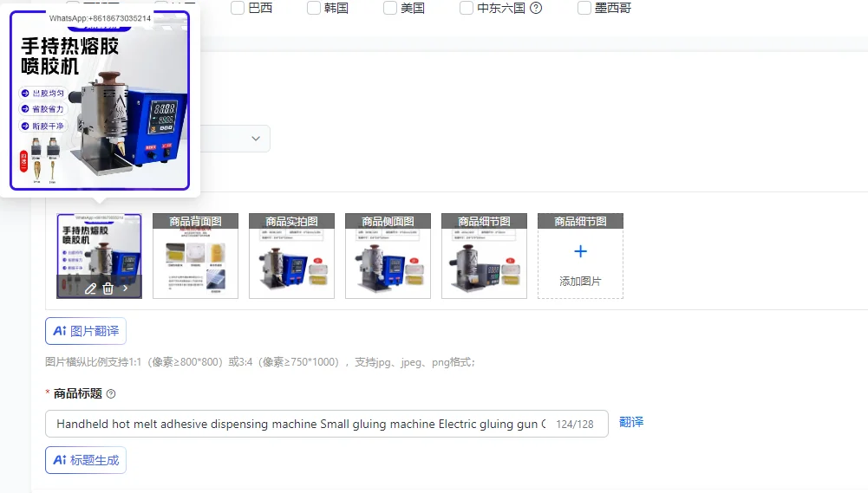The image size is (868, 493).
Task: Edit first product image with pencil icon
Action: point(90,289)
